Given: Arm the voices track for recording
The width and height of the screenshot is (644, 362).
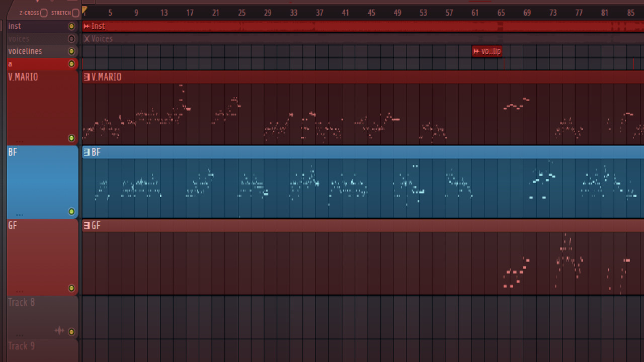Looking at the screenshot, I should point(72,38).
